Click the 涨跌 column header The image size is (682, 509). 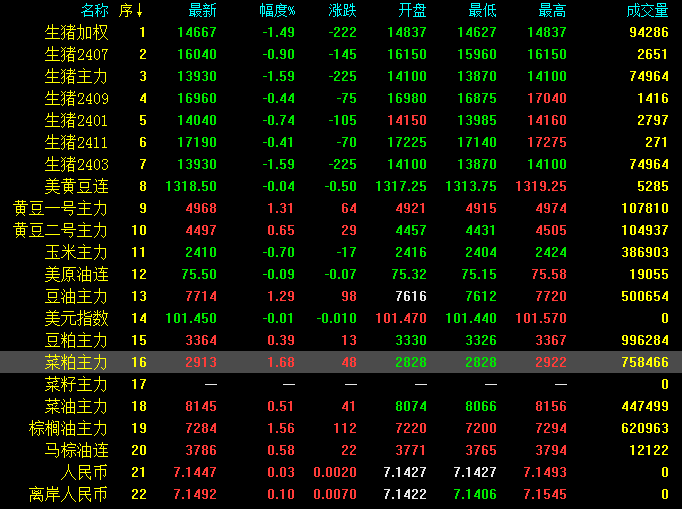coord(342,10)
